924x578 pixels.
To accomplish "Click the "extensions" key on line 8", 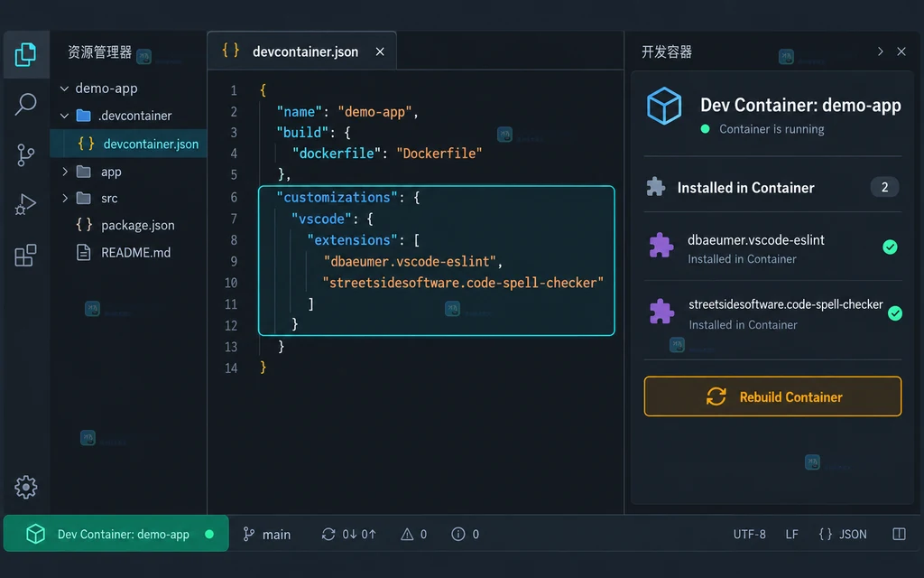I will point(353,240).
